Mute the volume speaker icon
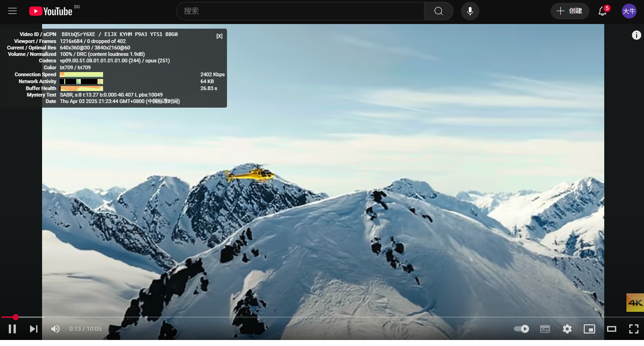This screenshot has width=644, height=346. click(55, 329)
